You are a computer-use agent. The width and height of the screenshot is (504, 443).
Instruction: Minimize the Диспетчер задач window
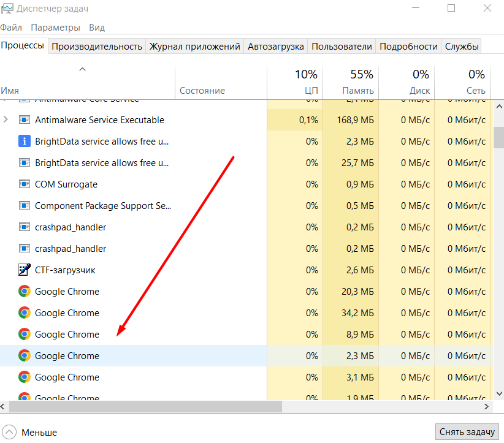click(416, 8)
